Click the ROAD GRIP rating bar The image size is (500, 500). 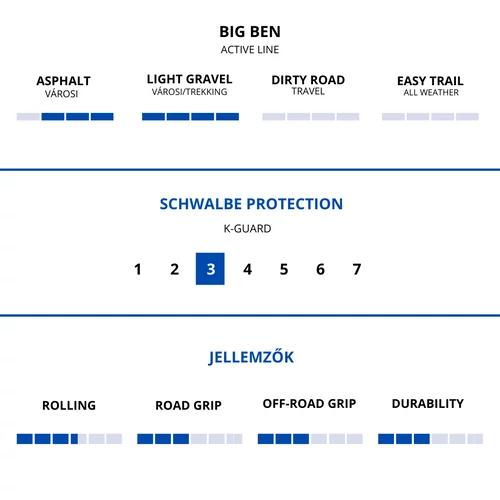190,439
